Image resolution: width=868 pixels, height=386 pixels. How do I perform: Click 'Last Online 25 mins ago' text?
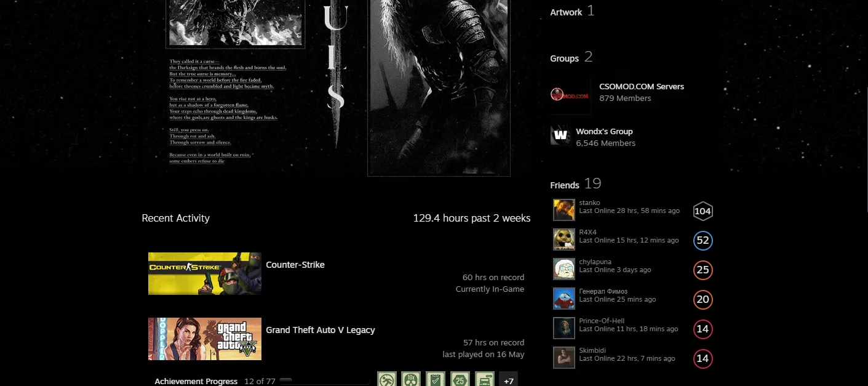point(617,299)
